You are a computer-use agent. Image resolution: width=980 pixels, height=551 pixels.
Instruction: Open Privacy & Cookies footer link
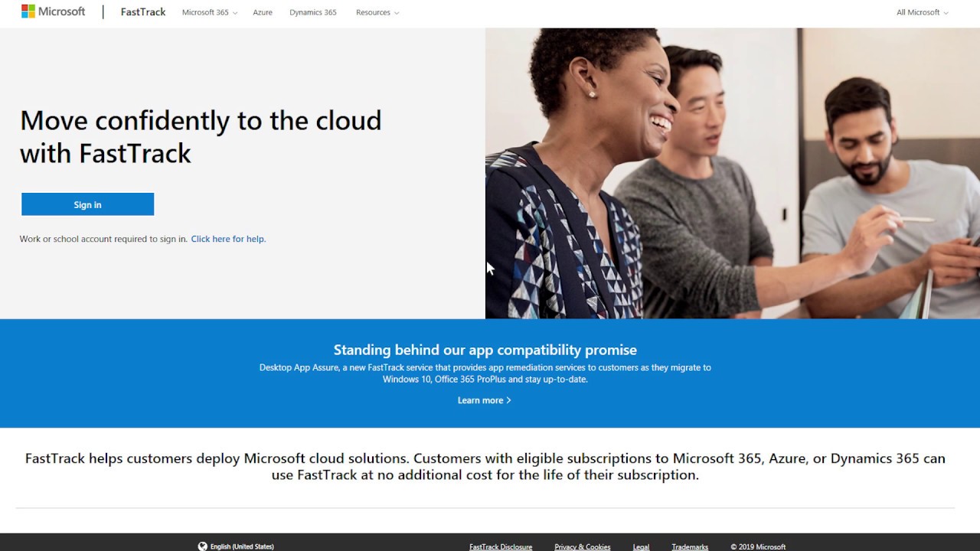(583, 547)
